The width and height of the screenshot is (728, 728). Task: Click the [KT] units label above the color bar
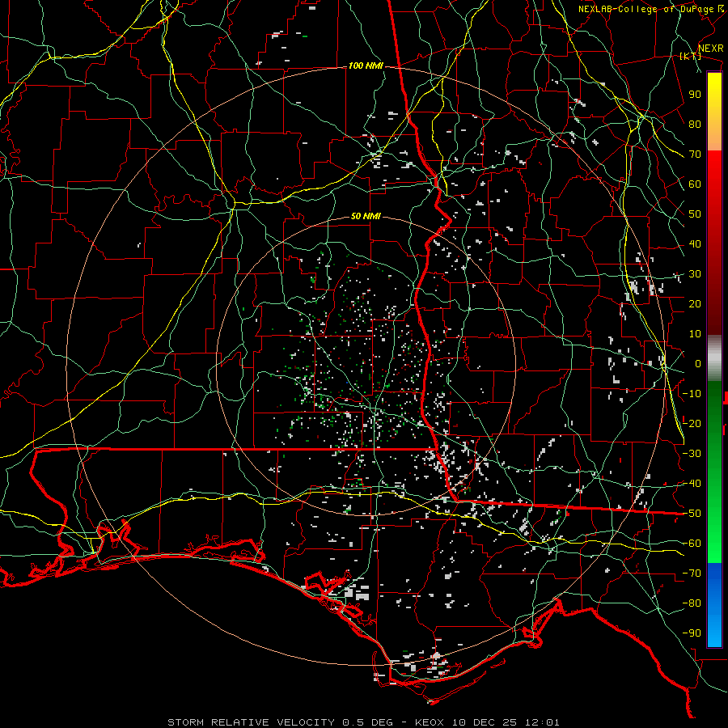(691, 56)
